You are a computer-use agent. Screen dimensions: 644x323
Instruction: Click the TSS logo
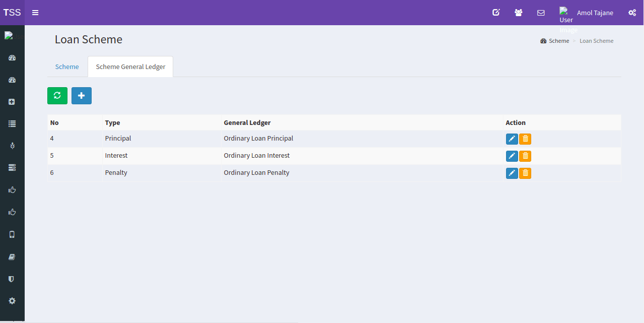pyautogui.click(x=12, y=13)
